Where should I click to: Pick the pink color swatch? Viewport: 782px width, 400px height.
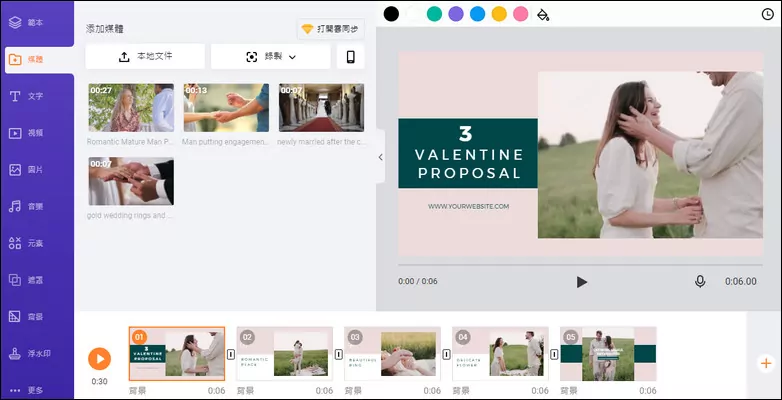(521, 14)
